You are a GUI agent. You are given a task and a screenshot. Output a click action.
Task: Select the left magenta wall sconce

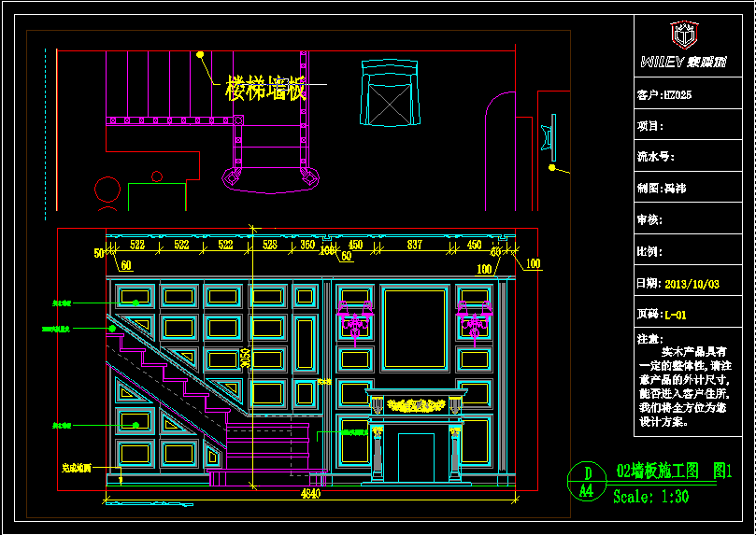[x=356, y=318]
